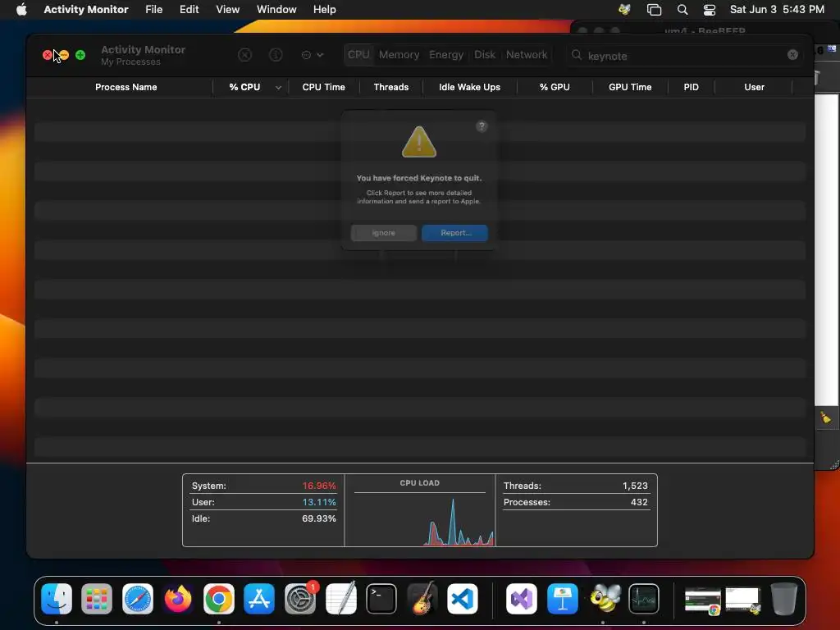Open Finder from the Dock

pyautogui.click(x=57, y=598)
